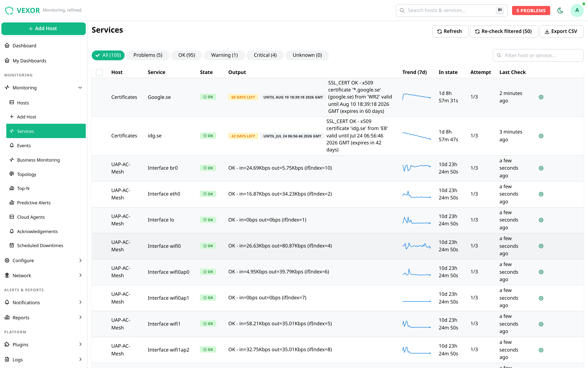
Task: Click the 60 DAYS LEFT badge
Action: (243, 97)
